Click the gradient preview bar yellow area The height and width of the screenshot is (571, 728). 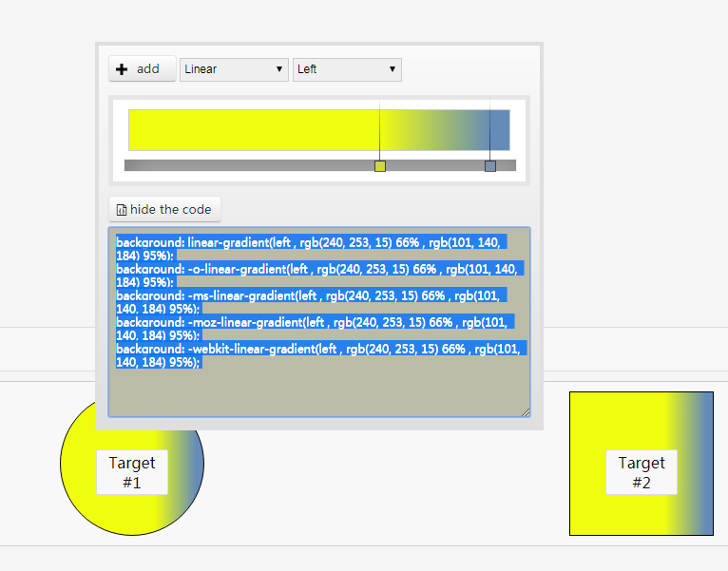pyautogui.click(x=254, y=130)
